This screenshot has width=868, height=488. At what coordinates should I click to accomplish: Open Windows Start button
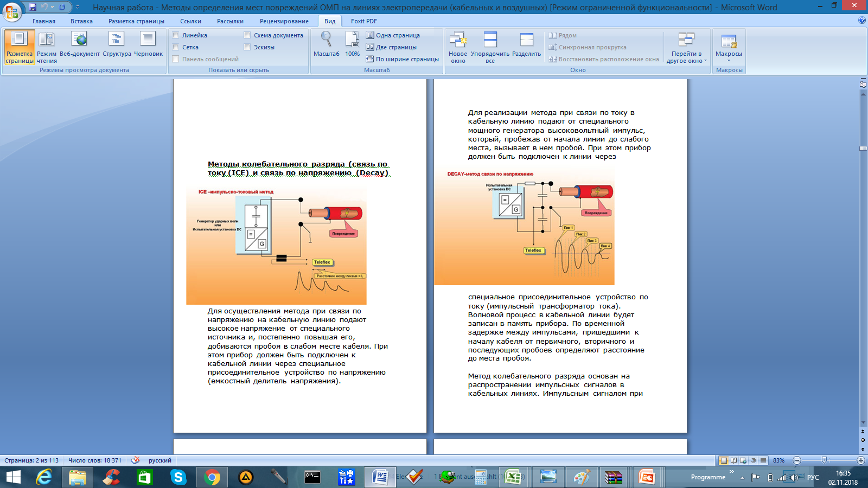click(x=13, y=477)
